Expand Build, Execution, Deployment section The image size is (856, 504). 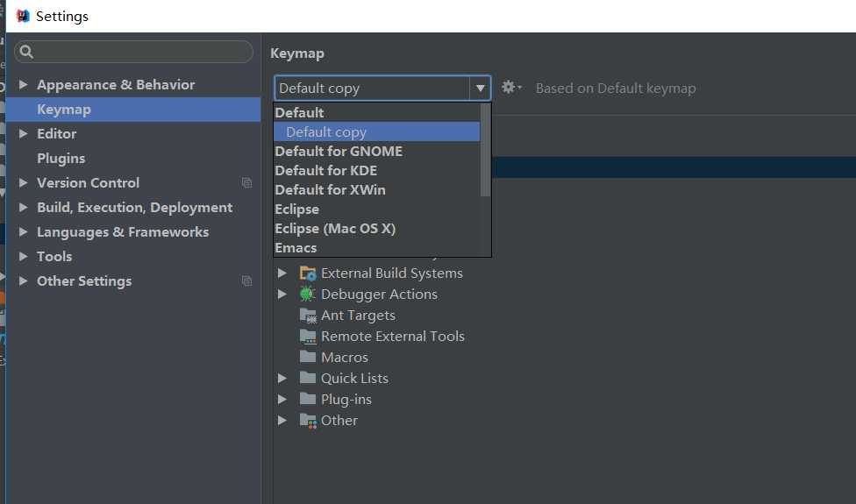coord(23,207)
